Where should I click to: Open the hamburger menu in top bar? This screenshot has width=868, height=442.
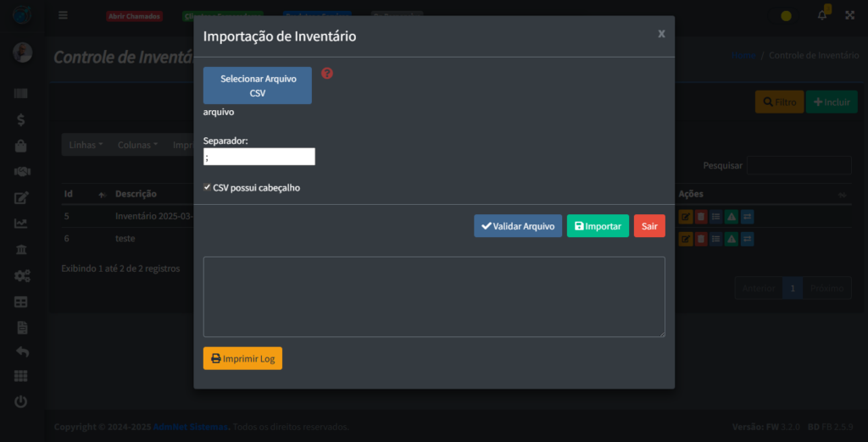point(64,15)
